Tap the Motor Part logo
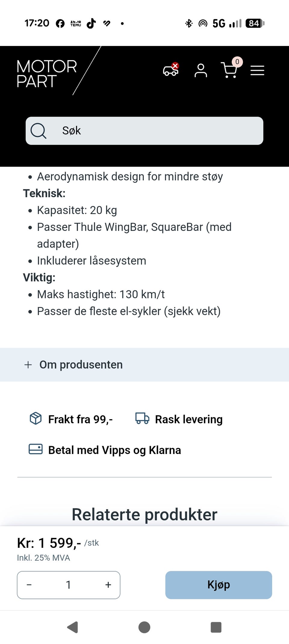289x644 pixels. point(47,73)
